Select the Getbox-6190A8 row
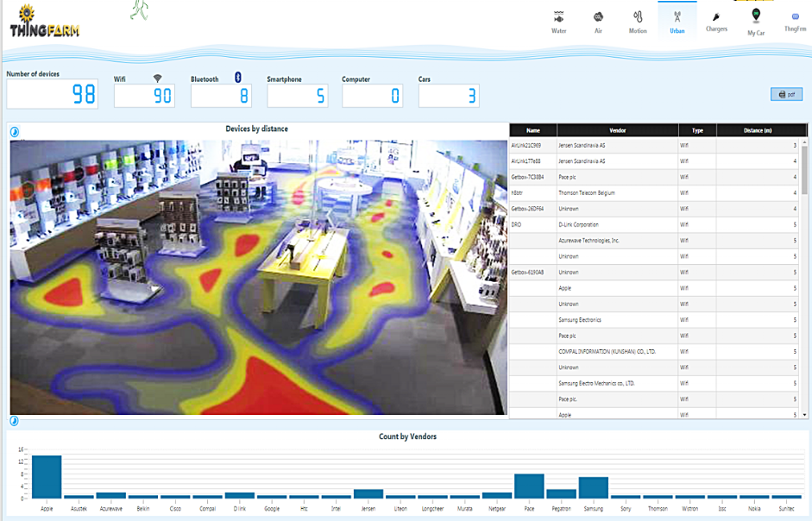812x521 pixels. pos(654,273)
